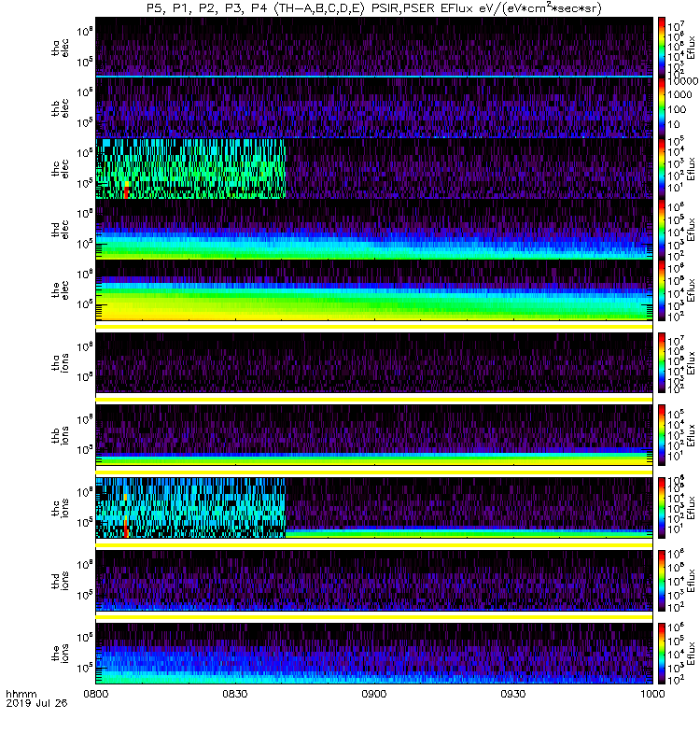Click the thb ions color bar
This screenshot has height=747, width=700.
(662, 435)
